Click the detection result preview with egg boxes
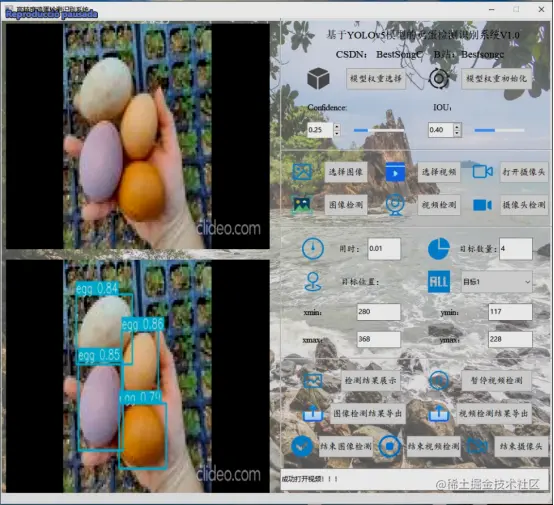Viewport: 554px width, 505px height. point(138,376)
